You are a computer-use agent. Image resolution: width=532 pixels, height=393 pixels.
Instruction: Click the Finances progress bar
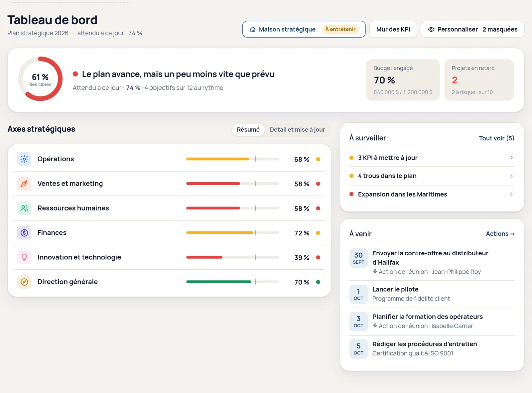tap(232, 233)
